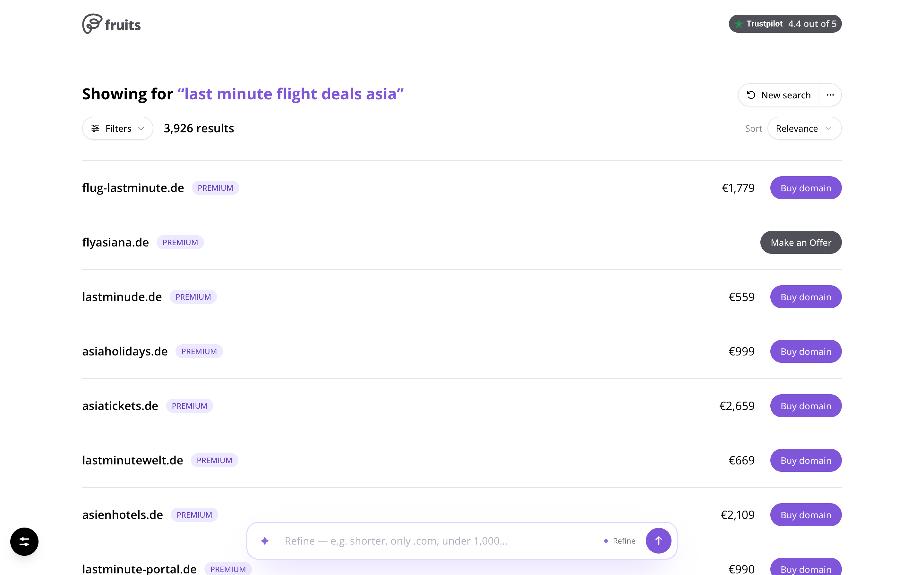Click the PREMIUM badge next to asienhotels.de
The image size is (924, 575).
(194, 515)
